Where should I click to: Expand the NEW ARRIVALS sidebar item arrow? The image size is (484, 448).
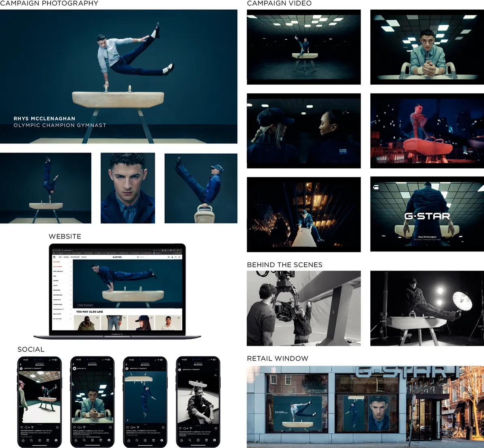coord(71,271)
